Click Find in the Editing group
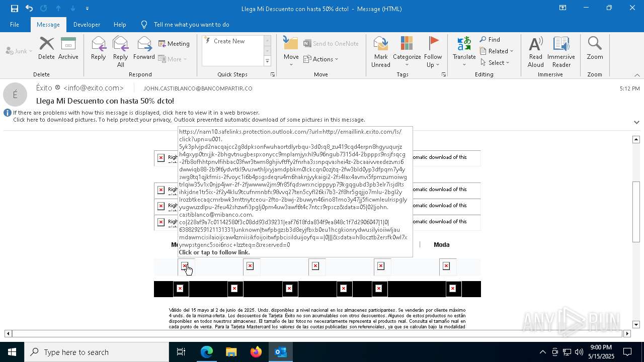The height and width of the screenshot is (362, 644). (490, 40)
